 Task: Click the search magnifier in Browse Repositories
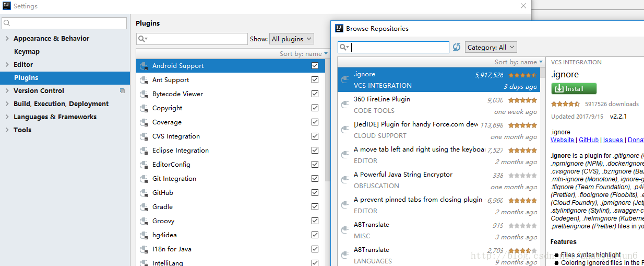[344, 48]
